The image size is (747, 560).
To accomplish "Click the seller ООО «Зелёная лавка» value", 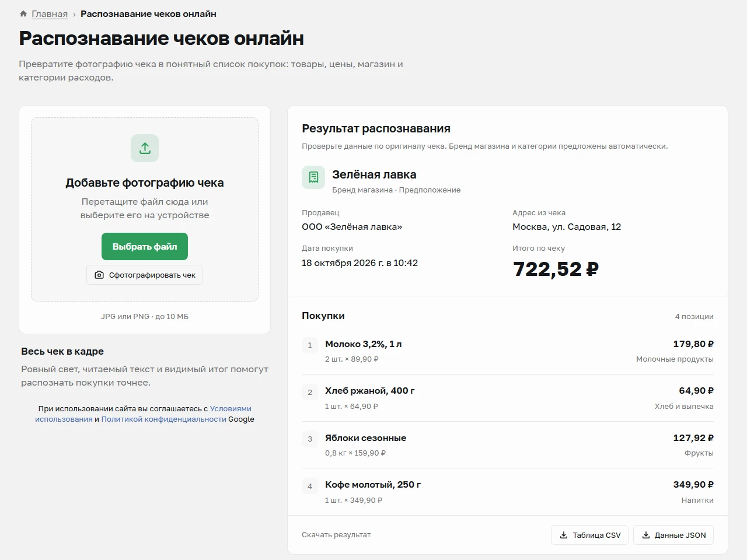I will [x=352, y=227].
